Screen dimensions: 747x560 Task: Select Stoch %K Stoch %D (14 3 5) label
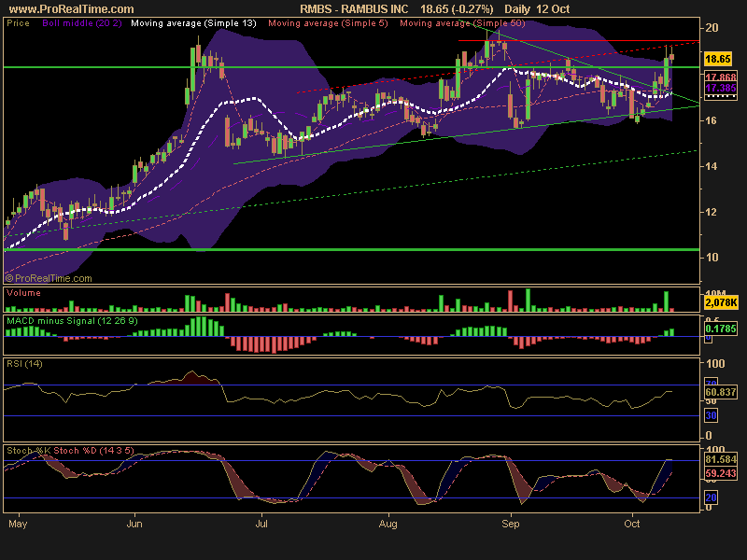tap(70, 451)
